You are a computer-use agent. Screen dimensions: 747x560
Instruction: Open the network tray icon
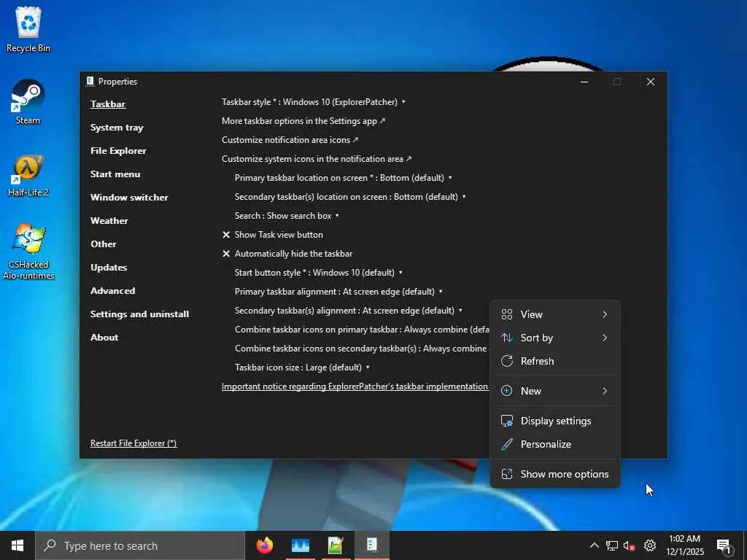pos(612,545)
